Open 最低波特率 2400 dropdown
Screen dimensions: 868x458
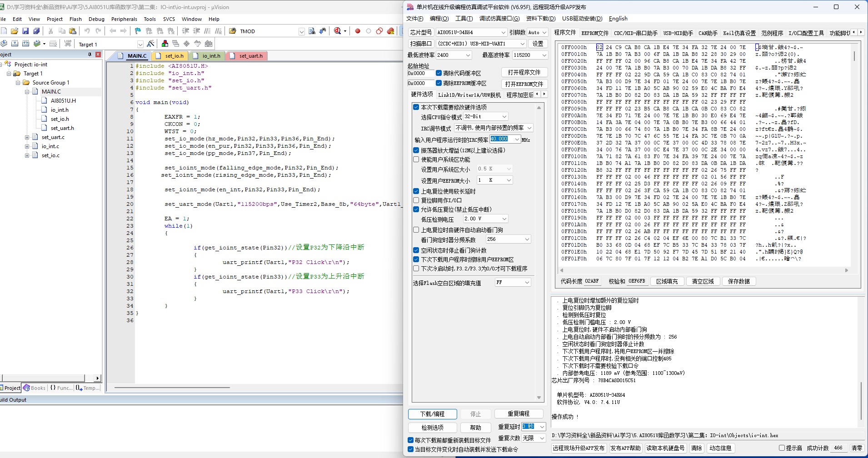[x=454, y=55]
